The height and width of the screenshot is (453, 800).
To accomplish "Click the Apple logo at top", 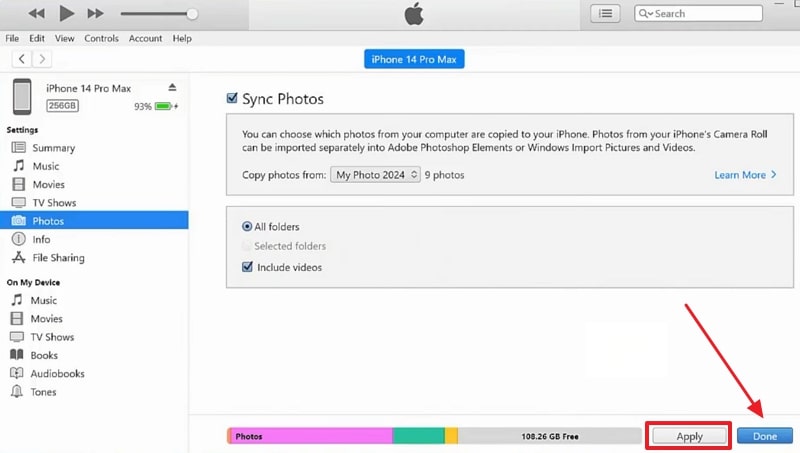I will 414,14.
